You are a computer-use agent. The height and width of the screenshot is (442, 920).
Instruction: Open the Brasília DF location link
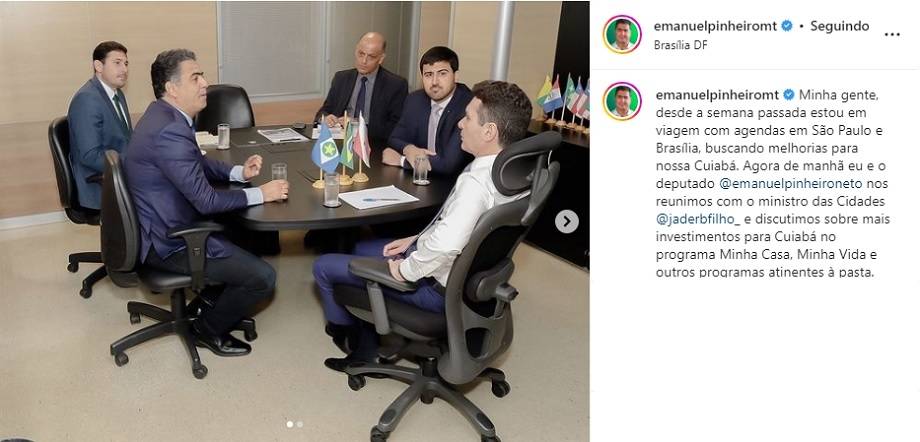pyautogui.click(x=681, y=45)
